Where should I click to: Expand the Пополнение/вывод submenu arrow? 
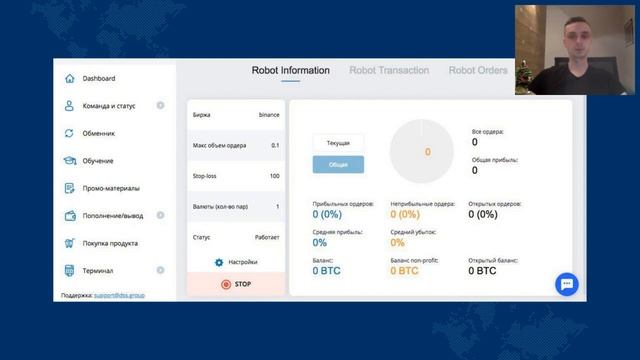click(x=160, y=215)
